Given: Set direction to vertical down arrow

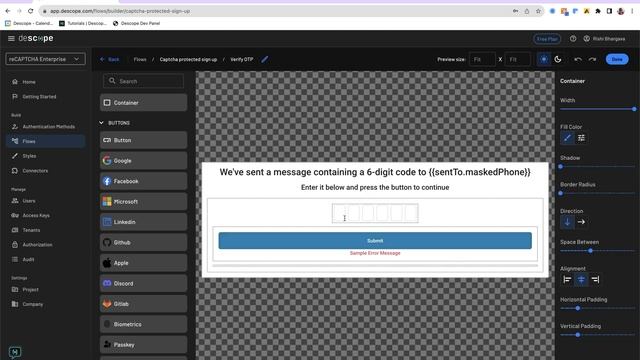Looking at the screenshot, I should [567, 222].
